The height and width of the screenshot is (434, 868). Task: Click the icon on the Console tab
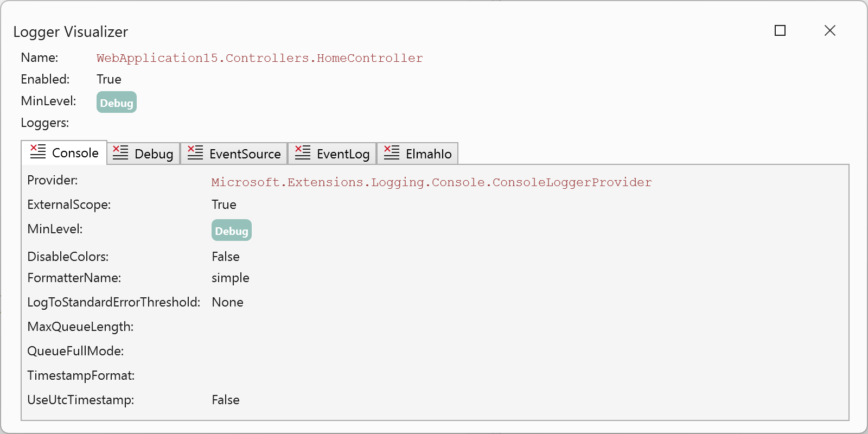click(x=38, y=152)
